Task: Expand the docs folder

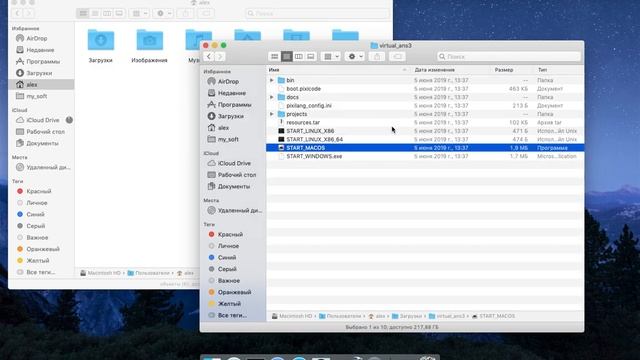Action: pos(271,97)
